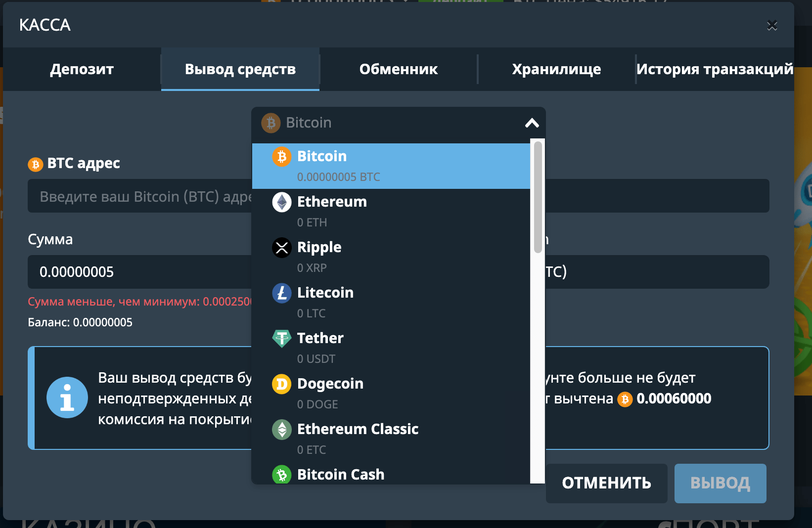The image size is (812, 528).
Task: Click the 0.00000005 BTC balance text
Action: [x=339, y=177]
